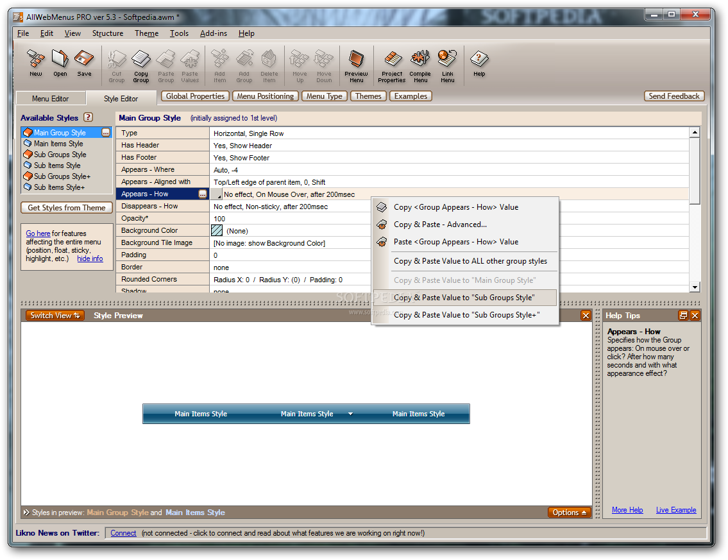Click the Cut Group toolbar icon
728x560 pixels.
click(117, 67)
